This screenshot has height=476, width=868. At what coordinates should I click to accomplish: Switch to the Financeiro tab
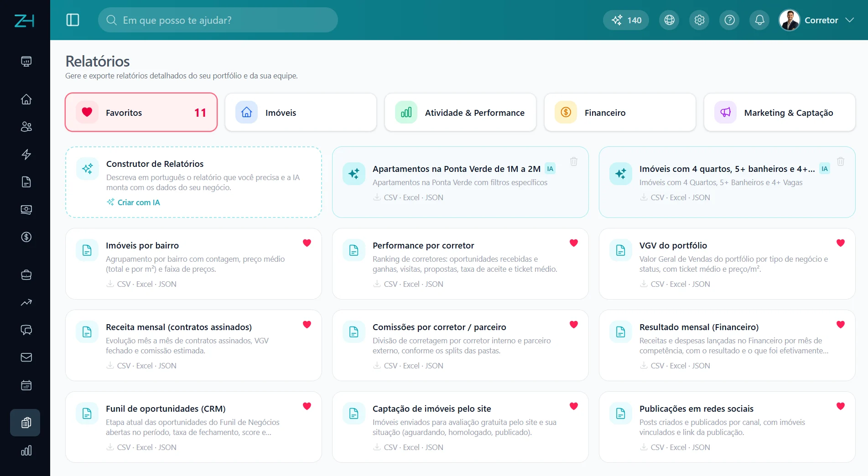[620, 112]
